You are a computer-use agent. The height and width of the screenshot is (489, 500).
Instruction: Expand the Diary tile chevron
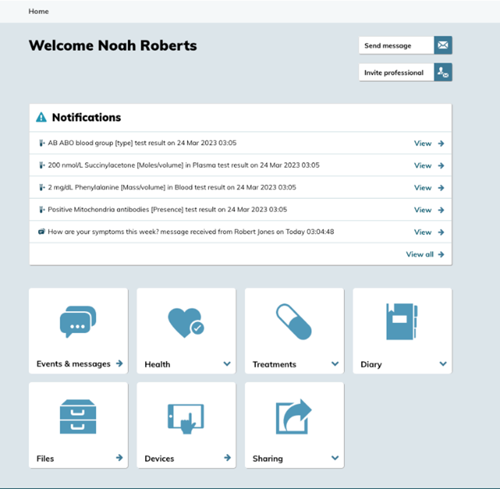pos(443,364)
